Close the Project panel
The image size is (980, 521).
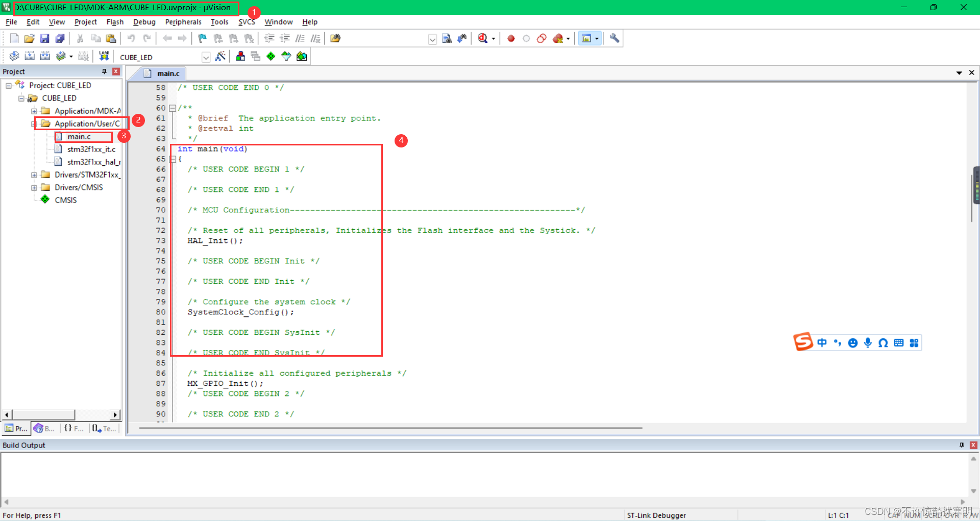tap(116, 71)
